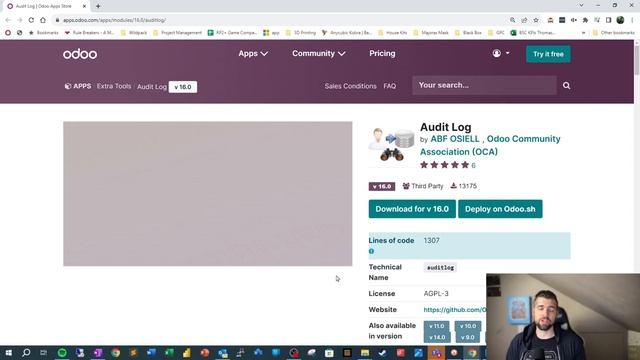The image size is (640, 360).
Task: Open the 3D Printing bookmark folder
Action: tap(301, 33)
